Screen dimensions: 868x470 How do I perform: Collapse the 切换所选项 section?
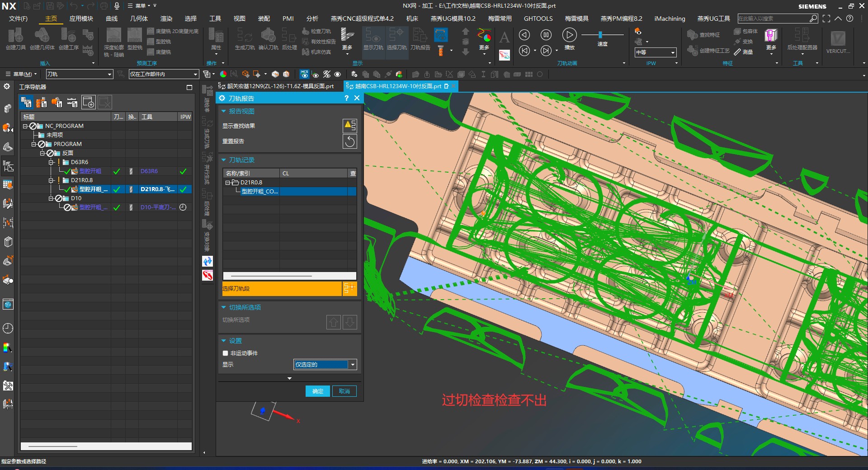(x=223, y=307)
